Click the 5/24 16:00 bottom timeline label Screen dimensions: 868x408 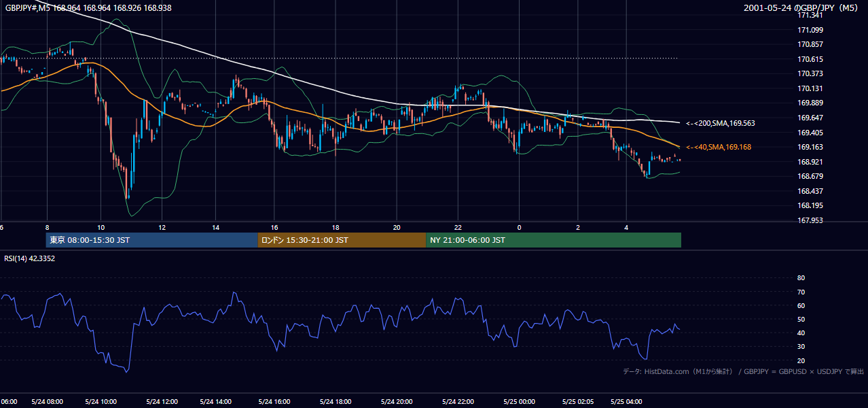(x=275, y=401)
